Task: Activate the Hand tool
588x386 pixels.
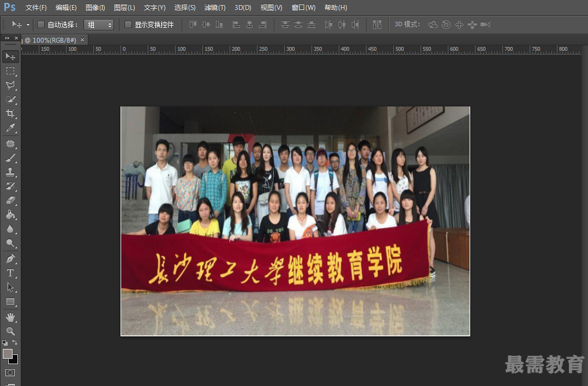Action: tap(10, 317)
